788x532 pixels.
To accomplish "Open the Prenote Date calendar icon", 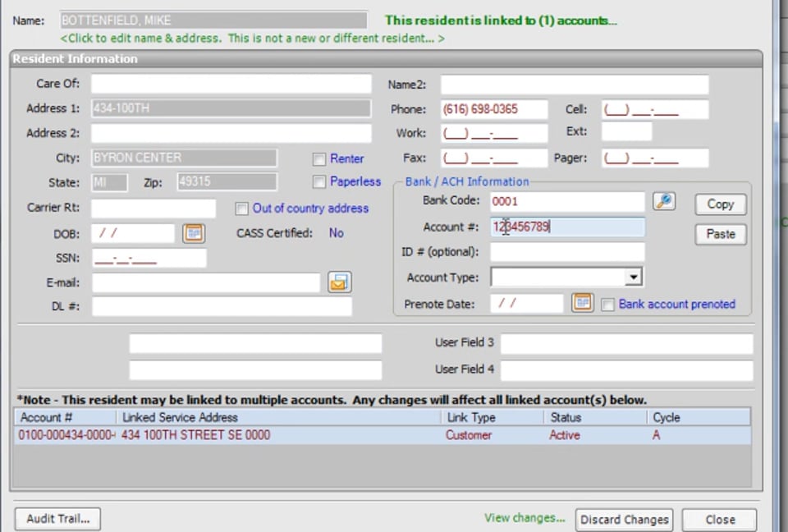I will tap(583, 303).
